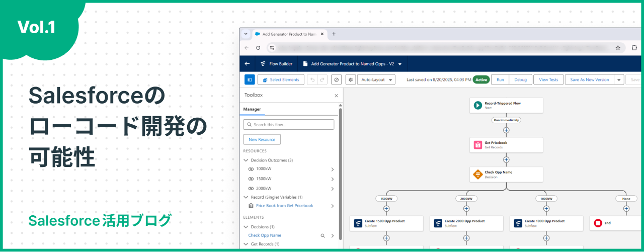Viewport: 644px width, 252px height.
Task: Select the Create 2000 Opp Product subflow
Action: point(466,223)
